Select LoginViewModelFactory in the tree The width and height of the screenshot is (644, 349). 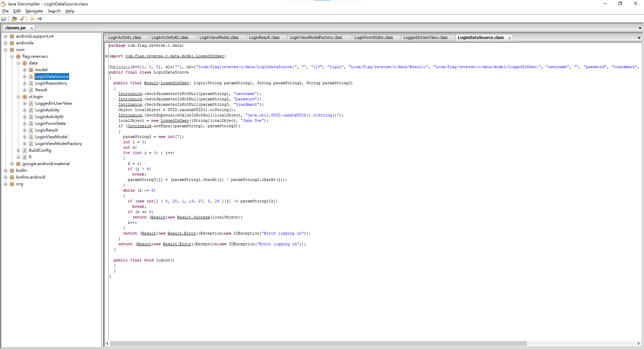[58, 144]
